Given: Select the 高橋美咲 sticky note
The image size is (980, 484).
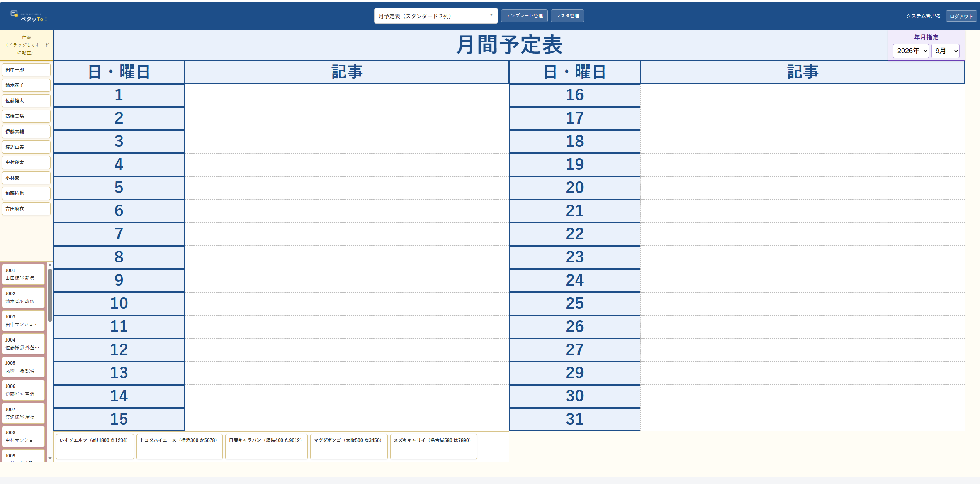Looking at the screenshot, I should tap(26, 116).
